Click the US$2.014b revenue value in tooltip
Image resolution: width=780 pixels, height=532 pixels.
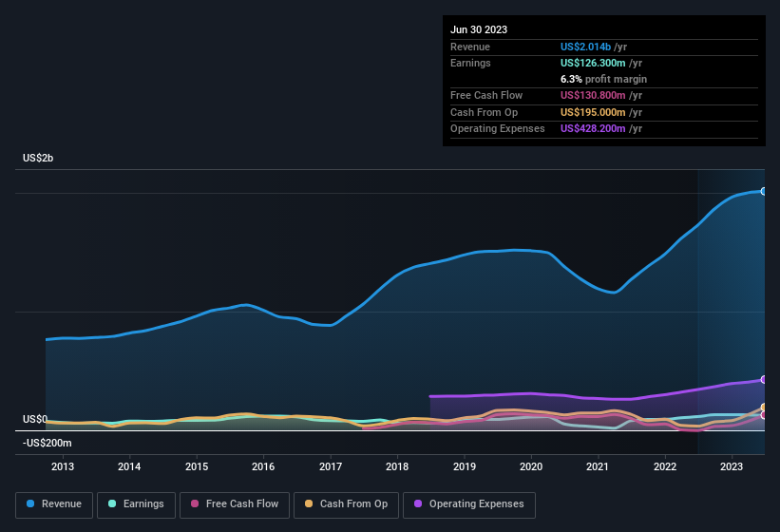coord(585,47)
